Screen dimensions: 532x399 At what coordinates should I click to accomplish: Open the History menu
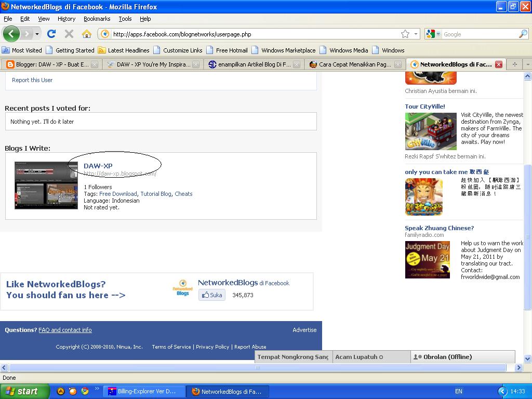point(66,19)
